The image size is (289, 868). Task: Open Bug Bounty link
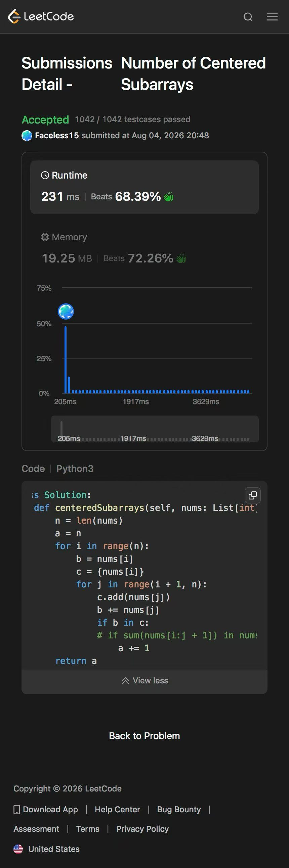[179, 809]
